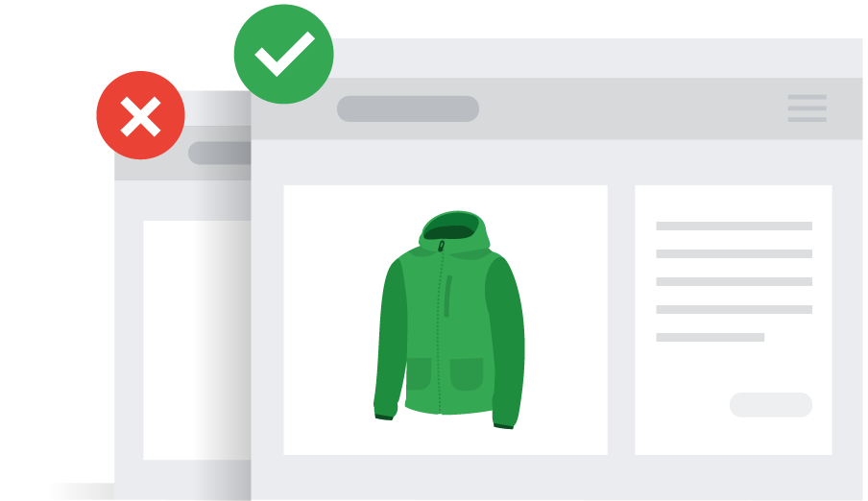This screenshot has width=868, height=501.
Task: Click the back window's gray toolbar strip
Action: click(x=182, y=153)
